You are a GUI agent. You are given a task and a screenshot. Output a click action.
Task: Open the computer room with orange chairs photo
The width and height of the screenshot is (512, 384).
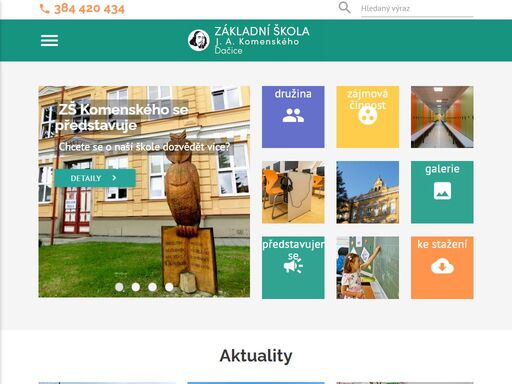[x=293, y=192]
